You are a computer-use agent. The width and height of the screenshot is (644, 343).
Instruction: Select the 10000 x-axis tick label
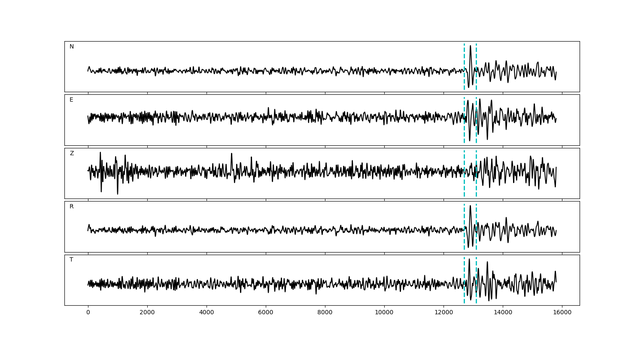tap(384, 313)
